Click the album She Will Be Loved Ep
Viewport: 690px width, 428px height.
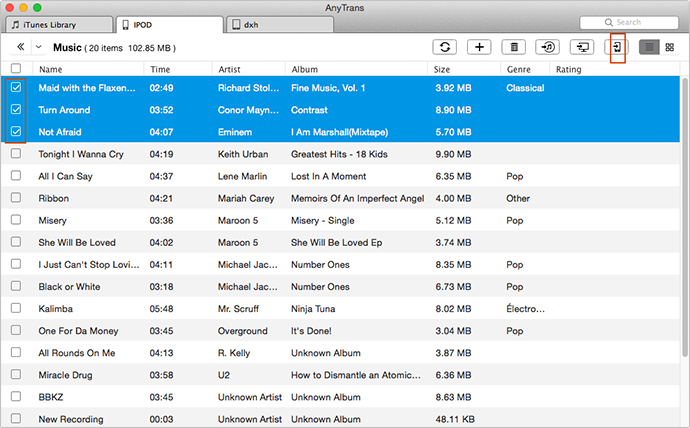coord(336,243)
